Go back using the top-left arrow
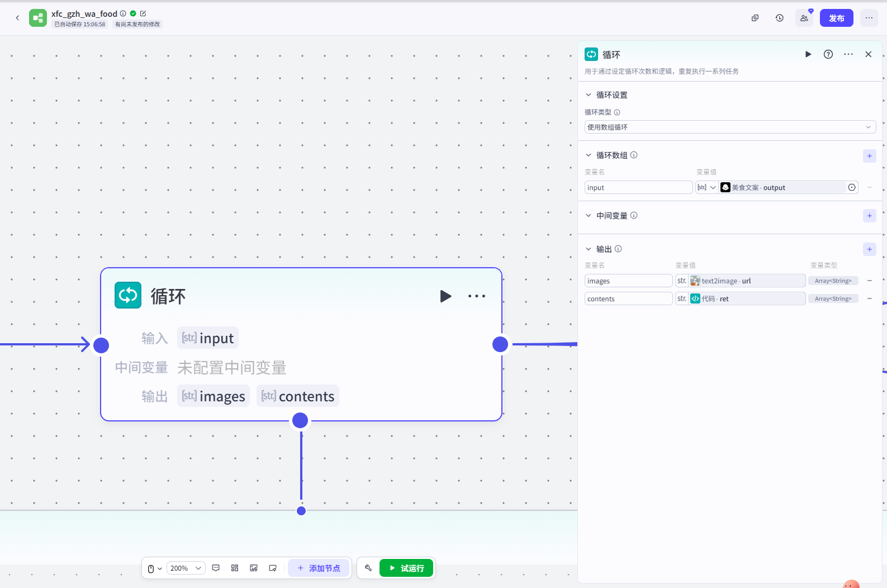This screenshot has height=588, width=887. point(17,18)
